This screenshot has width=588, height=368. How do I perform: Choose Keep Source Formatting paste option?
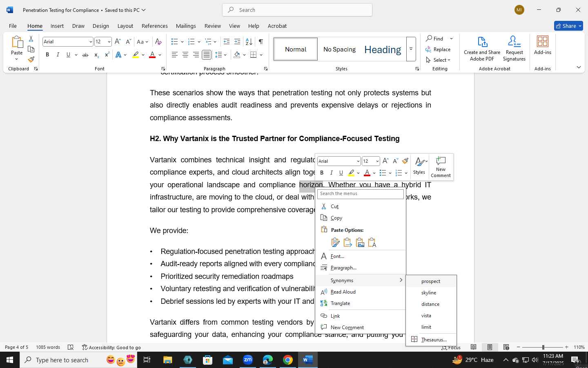tap(335, 242)
